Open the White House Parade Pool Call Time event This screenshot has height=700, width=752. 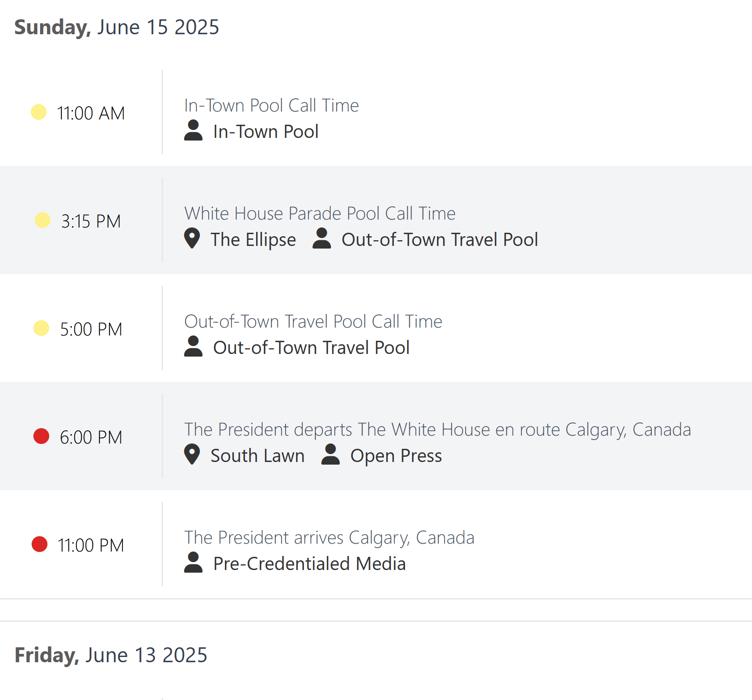tap(320, 213)
